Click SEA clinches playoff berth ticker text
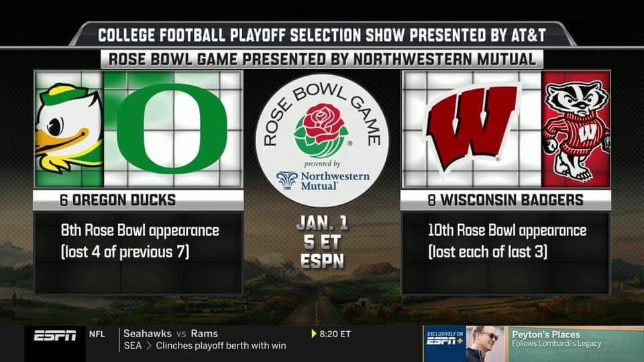Image resolution: width=644 pixels, height=362 pixels. point(205,346)
